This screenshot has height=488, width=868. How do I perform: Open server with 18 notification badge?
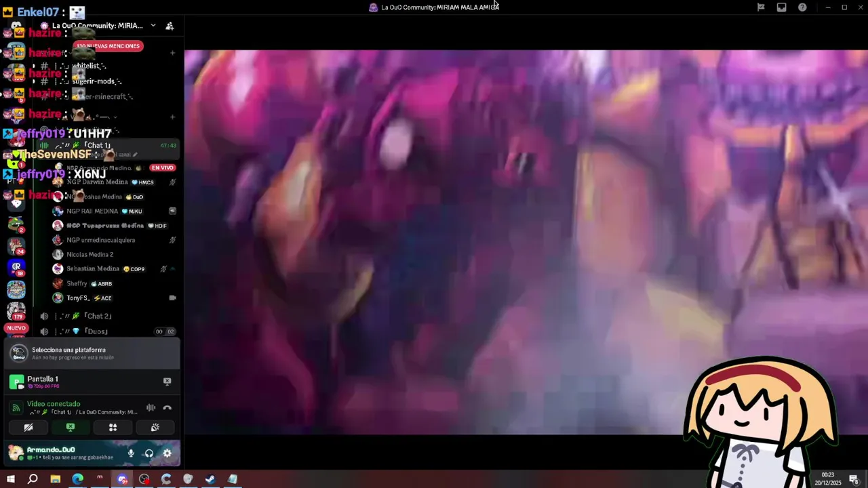point(16,268)
